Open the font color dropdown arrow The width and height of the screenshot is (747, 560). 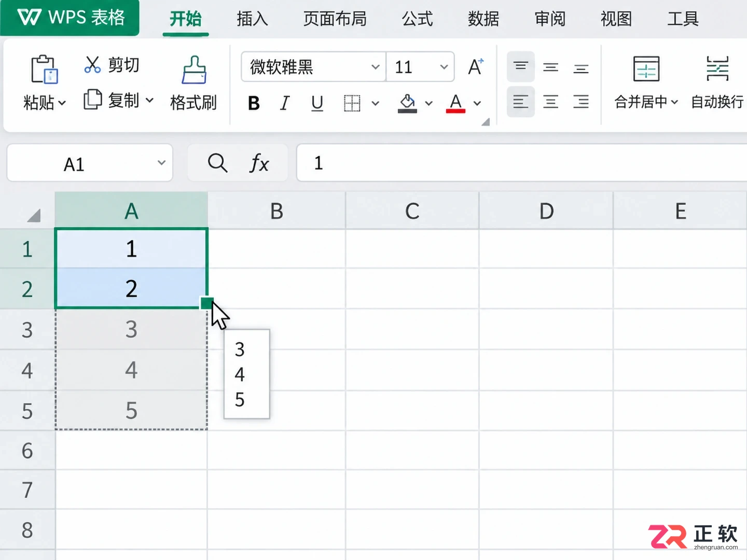click(x=477, y=103)
